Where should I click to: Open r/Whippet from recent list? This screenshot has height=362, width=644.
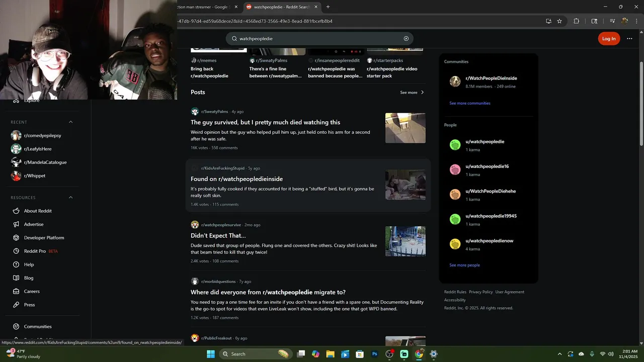pyautogui.click(x=35, y=176)
